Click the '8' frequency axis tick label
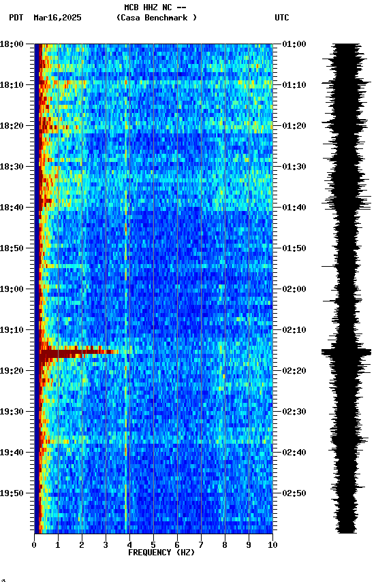Image resolution: width=376 pixels, height=588 pixels. (x=225, y=545)
